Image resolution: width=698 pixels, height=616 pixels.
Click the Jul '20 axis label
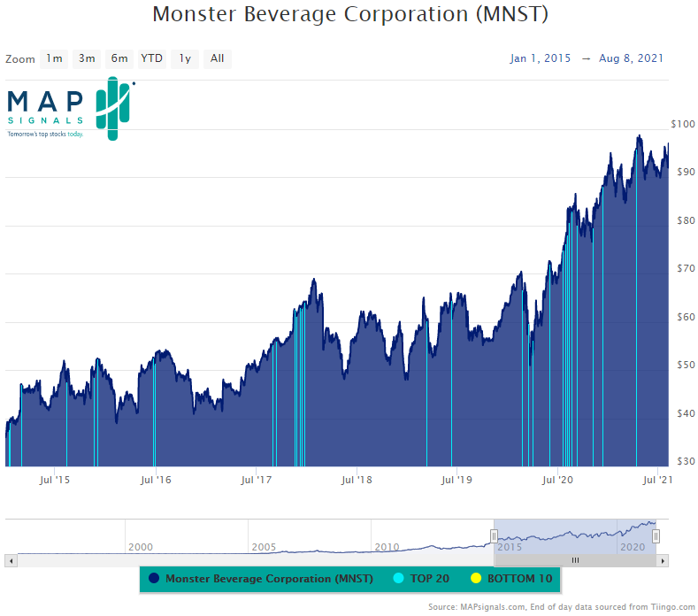[557, 481]
